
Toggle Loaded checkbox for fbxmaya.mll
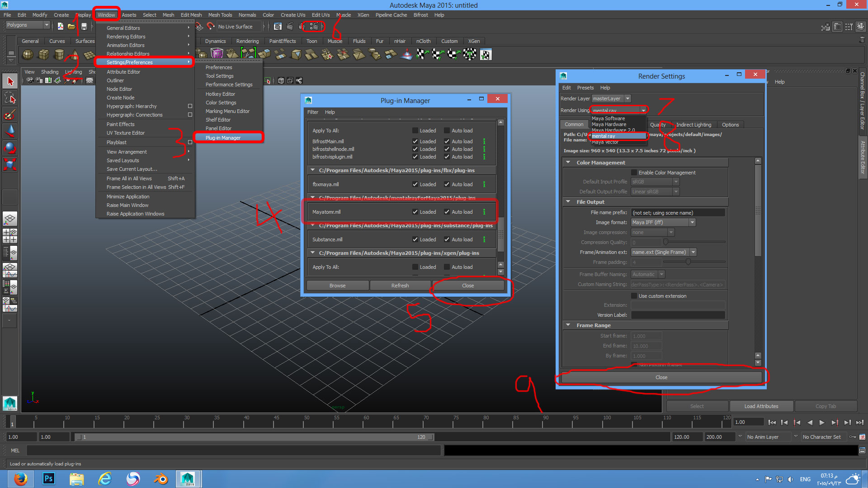pyautogui.click(x=415, y=184)
